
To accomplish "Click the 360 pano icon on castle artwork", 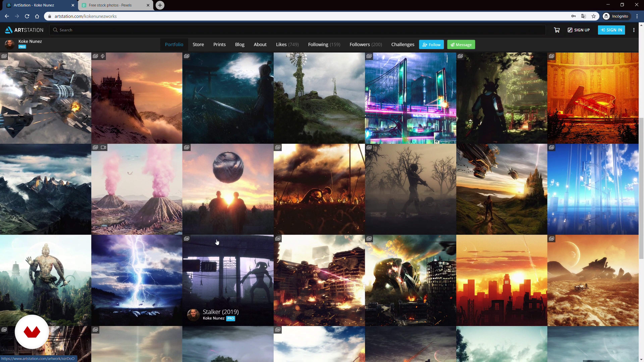I will 103,56.
